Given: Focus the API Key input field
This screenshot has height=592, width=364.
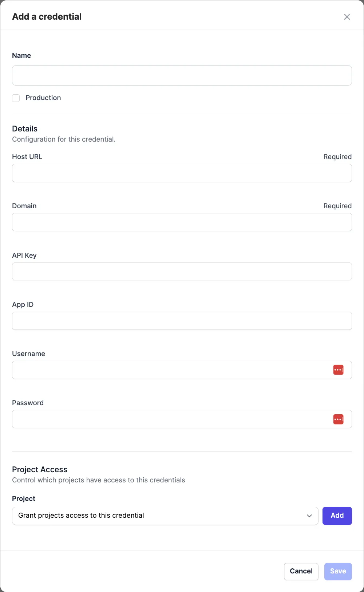Looking at the screenshot, I should coord(182,272).
